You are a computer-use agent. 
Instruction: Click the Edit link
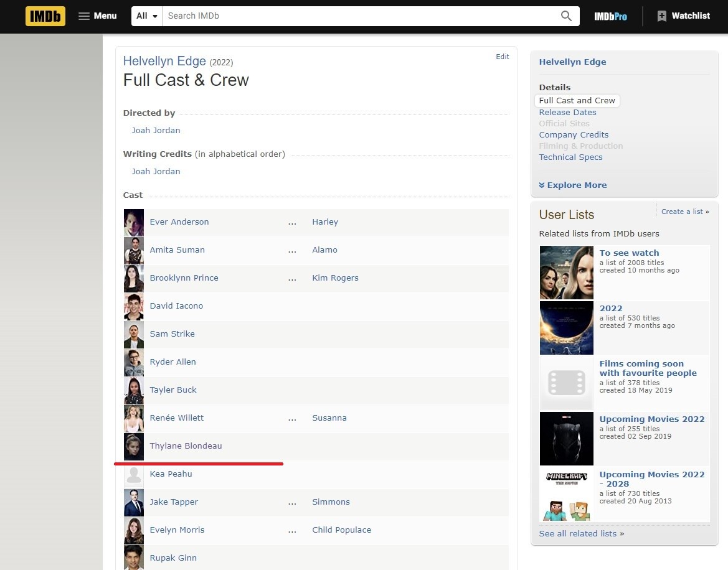(x=503, y=57)
